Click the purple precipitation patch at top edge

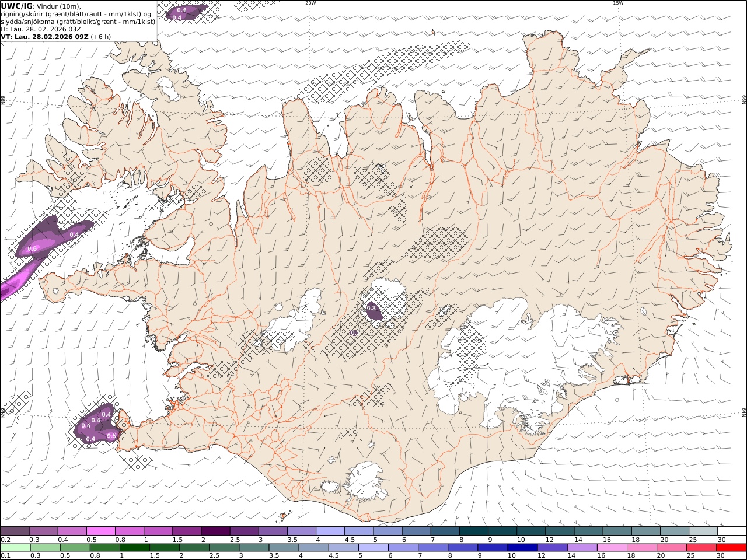(186, 12)
